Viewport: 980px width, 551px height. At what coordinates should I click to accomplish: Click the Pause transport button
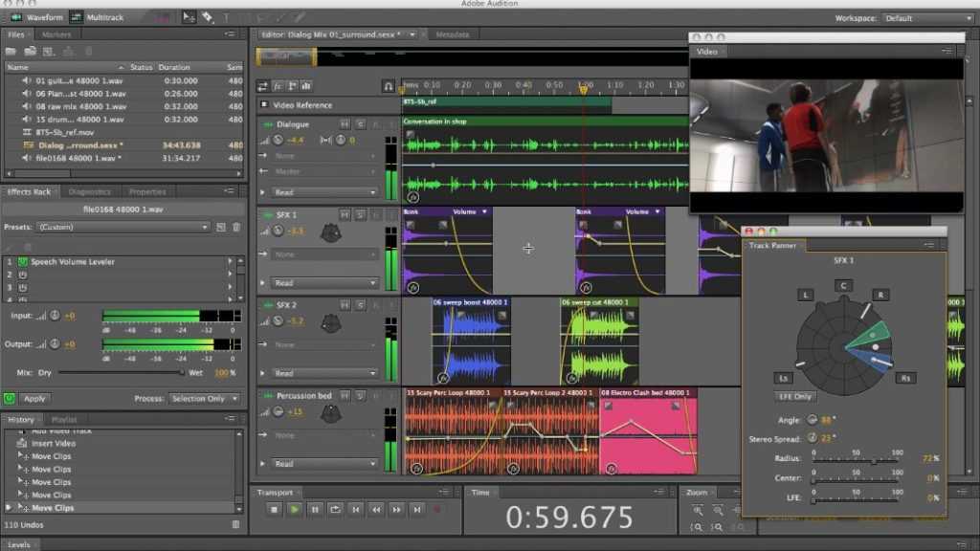pyautogui.click(x=315, y=510)
